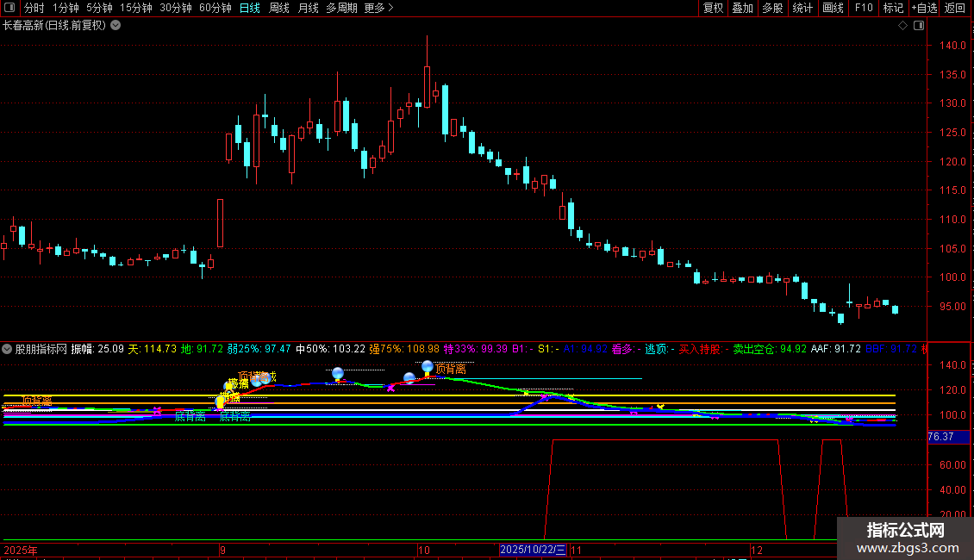
Task: Click the 复权 adjustment button
Action: (713, 8)
